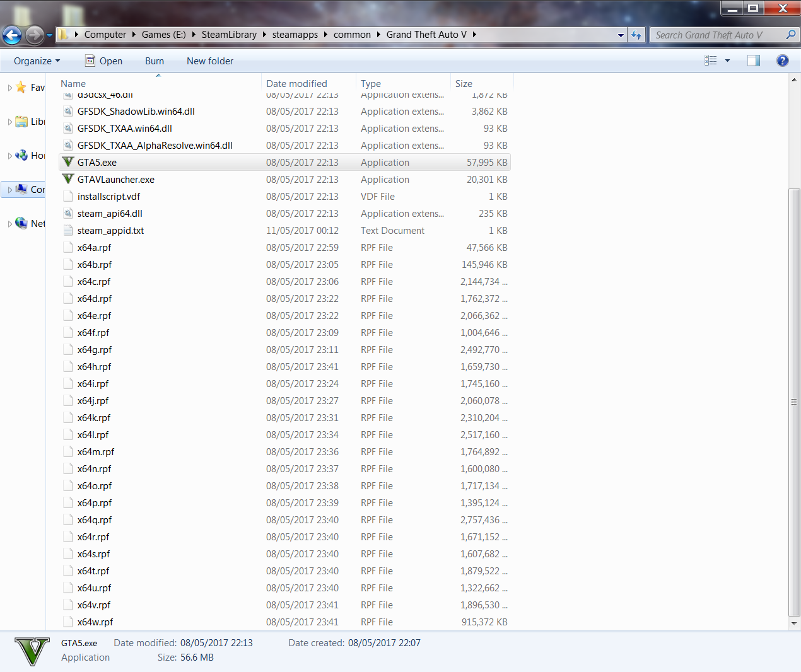The image size is (801, 672).
Task: Select the common breadcrumb segment
Action: (x=352, y=35)
